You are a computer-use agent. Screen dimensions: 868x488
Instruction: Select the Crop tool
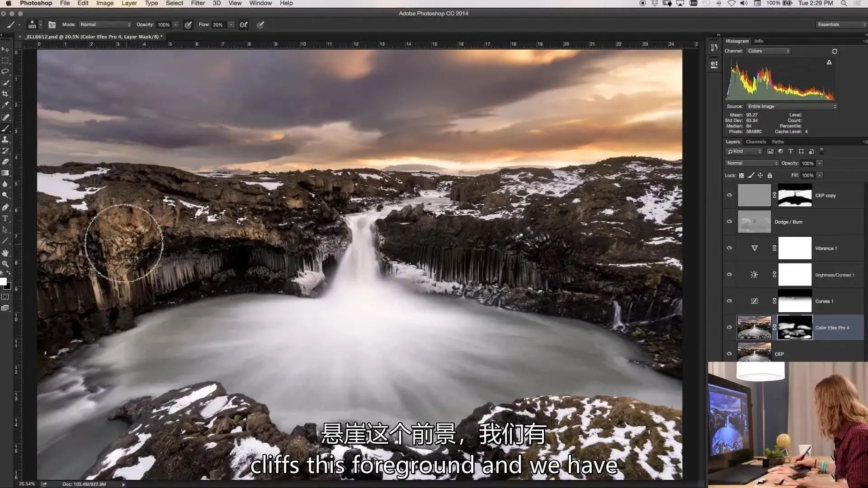point(5,94)
